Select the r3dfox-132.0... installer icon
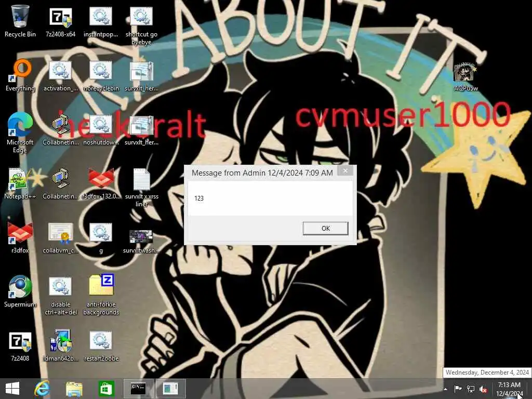 click(x=101, y=183)
